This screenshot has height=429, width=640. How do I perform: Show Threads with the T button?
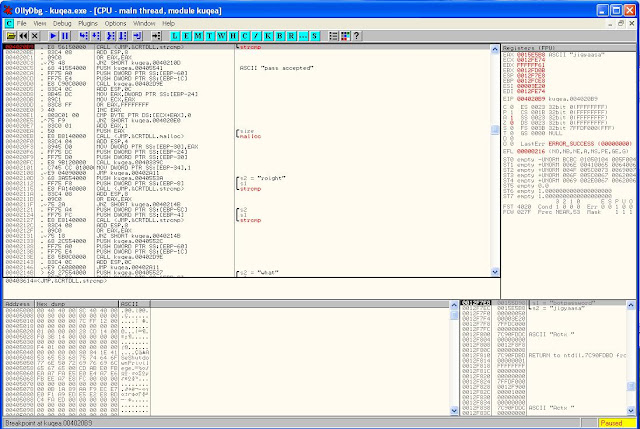coord(210,36)
